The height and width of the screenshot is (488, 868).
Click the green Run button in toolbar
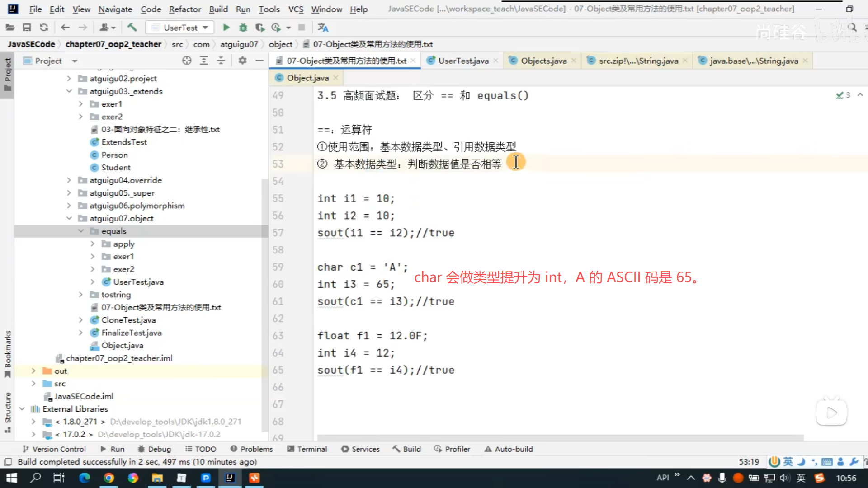226,28
